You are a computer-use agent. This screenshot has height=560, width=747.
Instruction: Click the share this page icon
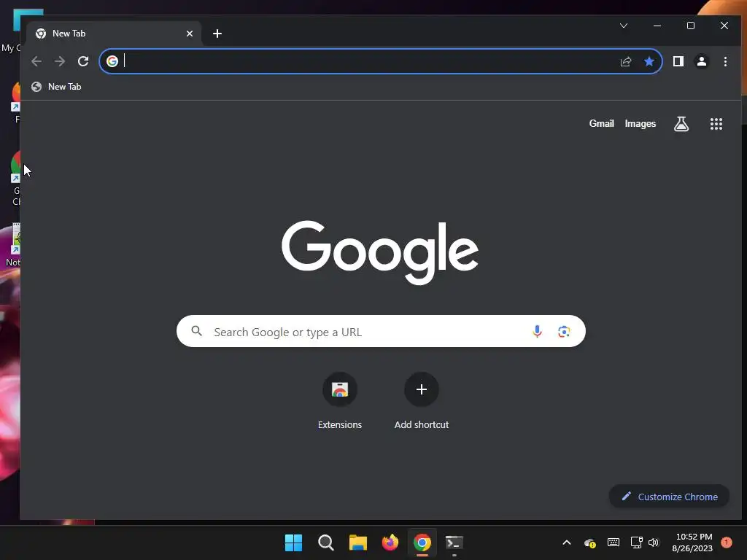click(x=625, y=61)
